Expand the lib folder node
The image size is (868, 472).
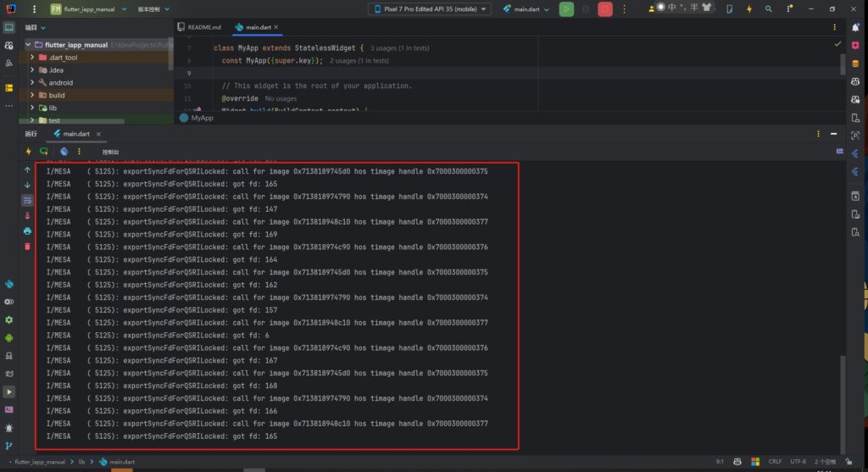point(32,108)
